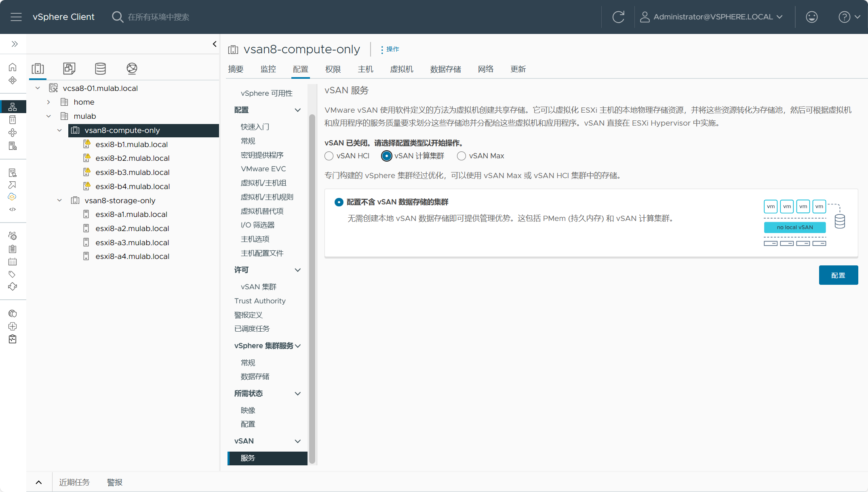Select host esxi8-a3.mulab.local
The width and height of the screenshot is (868, 492).
tap(132, 243)
